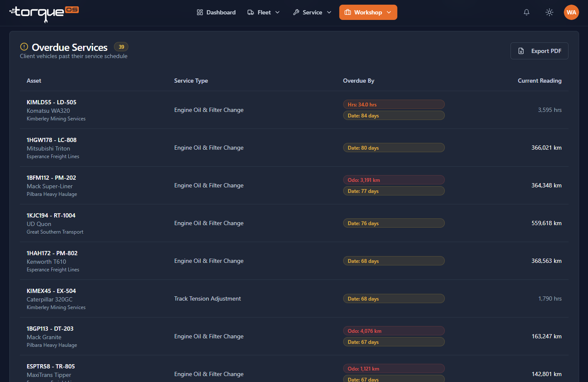Click Pilbara Heavy Haulage under Mack Granite
This screenshot has width=588, height=382.
[x=52, y=345]
